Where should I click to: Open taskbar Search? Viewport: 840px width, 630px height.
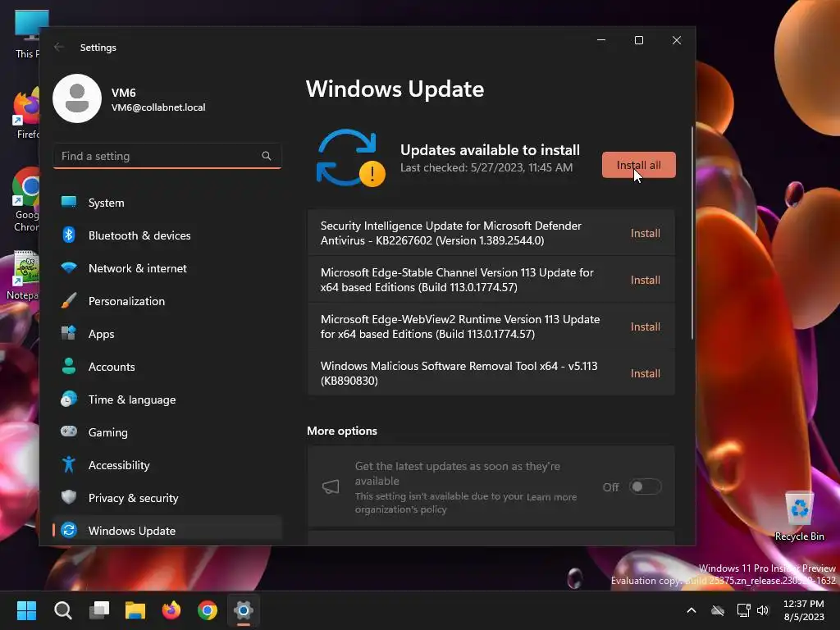[62, 610]
